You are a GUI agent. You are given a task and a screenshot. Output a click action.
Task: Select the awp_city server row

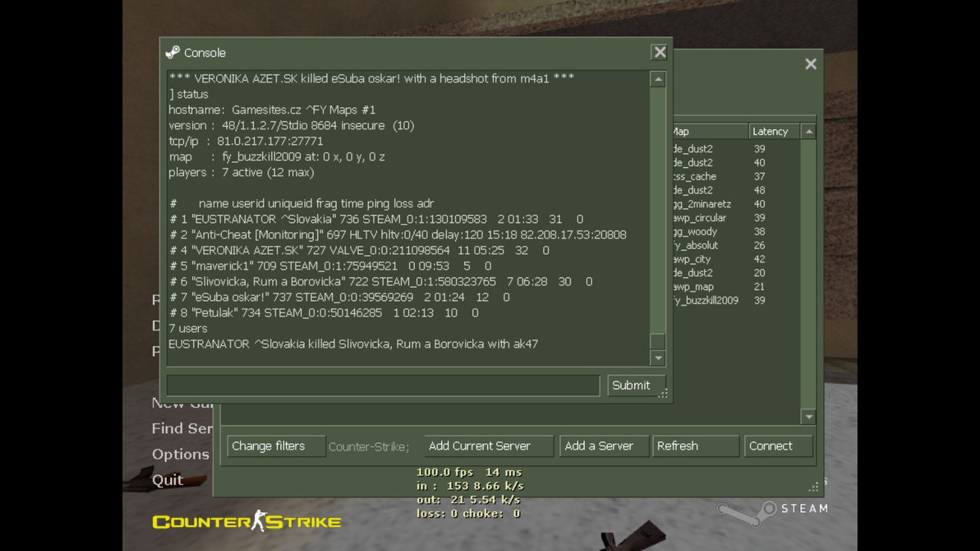735,259
